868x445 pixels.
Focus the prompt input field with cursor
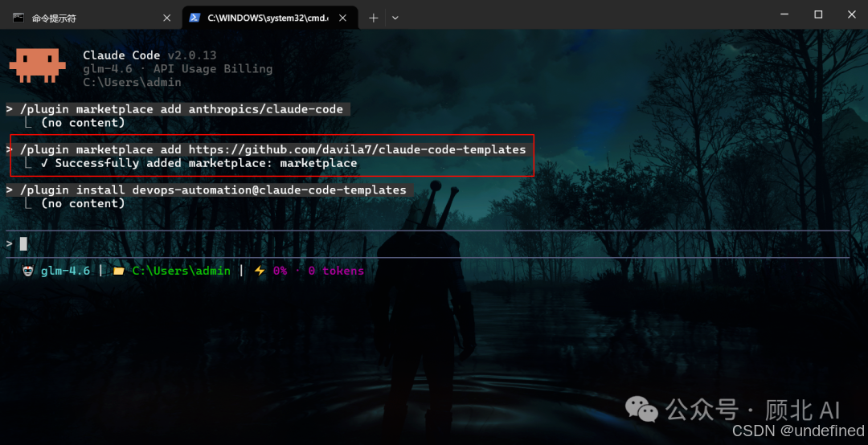(426, 243)
